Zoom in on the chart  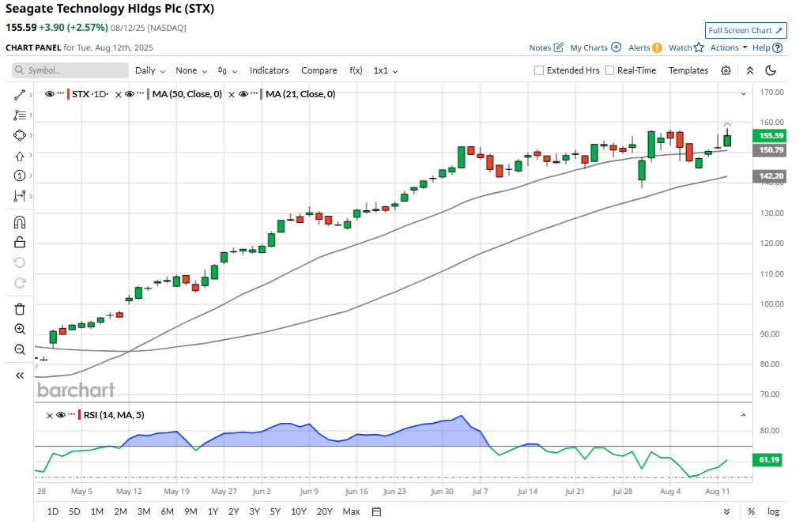coord(20,330)
